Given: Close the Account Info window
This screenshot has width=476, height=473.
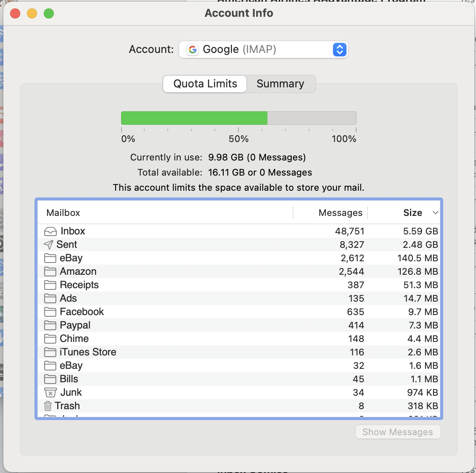Looking at the screenshot, I should [15, 13].
